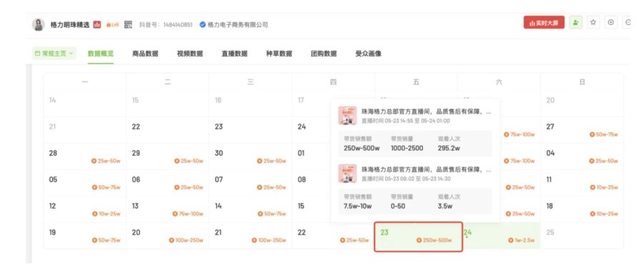Screen dimensions: 644x271
Task: Select calendar day 13 showing 75w-100w
Action: [x=167, y=210]
